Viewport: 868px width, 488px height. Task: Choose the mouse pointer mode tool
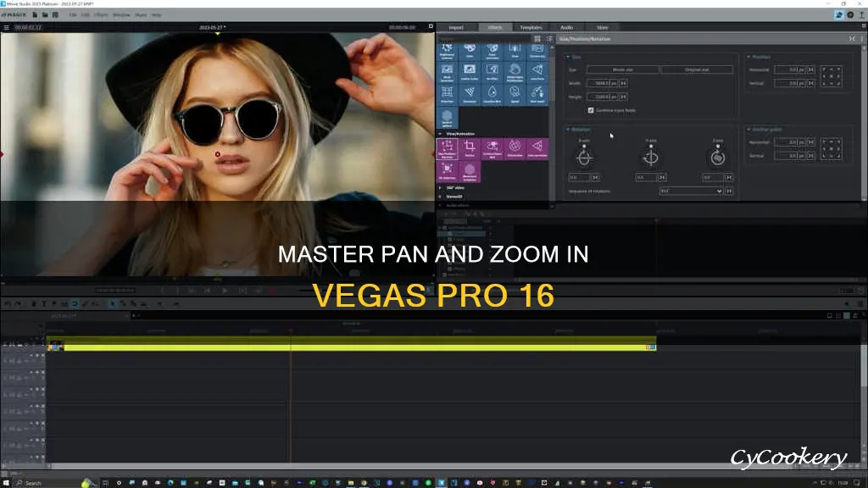(x=113, y=304)
